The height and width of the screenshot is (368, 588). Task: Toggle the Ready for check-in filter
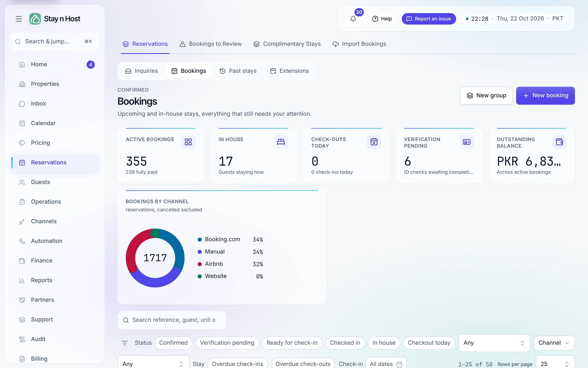click(292, 343)
